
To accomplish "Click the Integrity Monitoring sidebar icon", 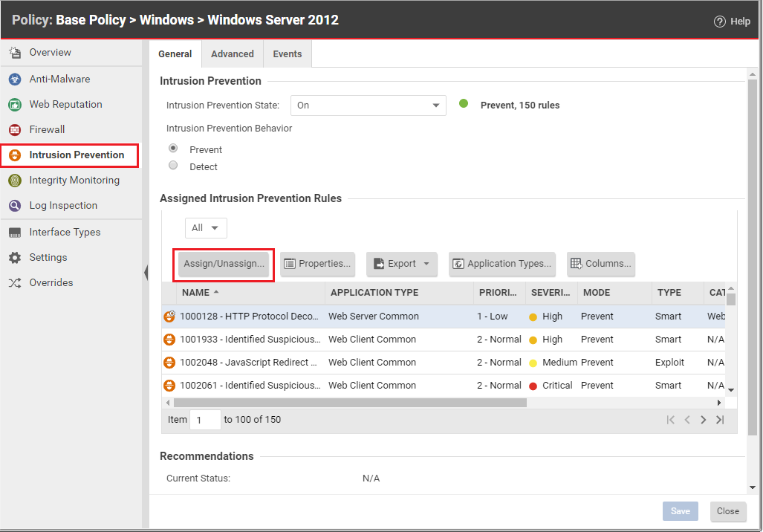I will [15, 181].
